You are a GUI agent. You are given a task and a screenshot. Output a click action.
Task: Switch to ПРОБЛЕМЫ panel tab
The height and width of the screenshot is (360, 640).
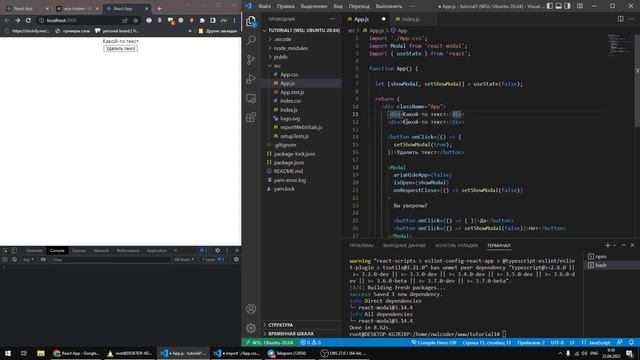click(362, 245)
